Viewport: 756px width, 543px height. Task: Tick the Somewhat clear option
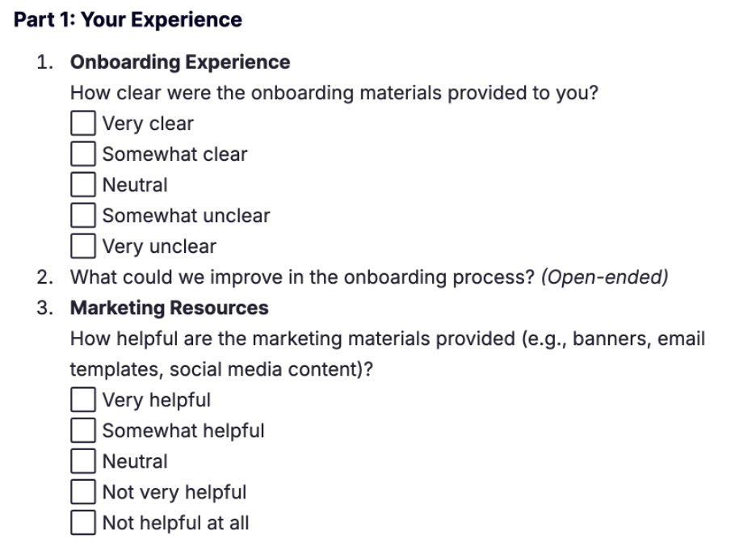83,154
